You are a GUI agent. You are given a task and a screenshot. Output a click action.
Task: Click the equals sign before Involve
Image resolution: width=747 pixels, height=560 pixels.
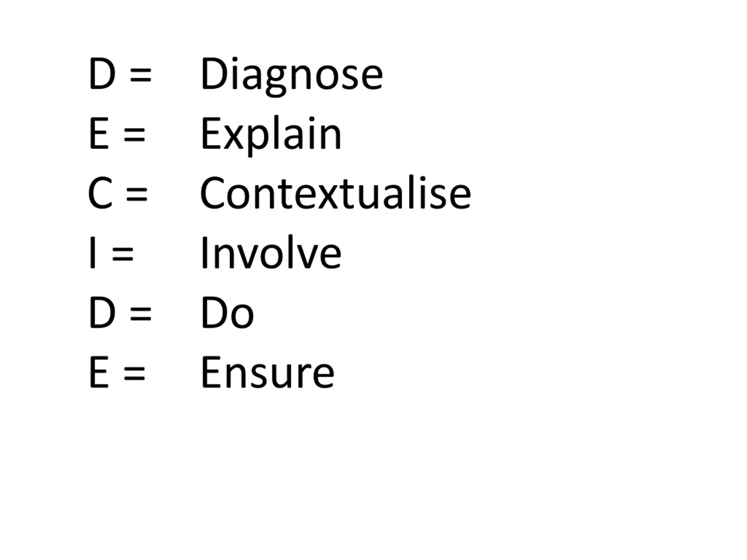coord(123,254)
